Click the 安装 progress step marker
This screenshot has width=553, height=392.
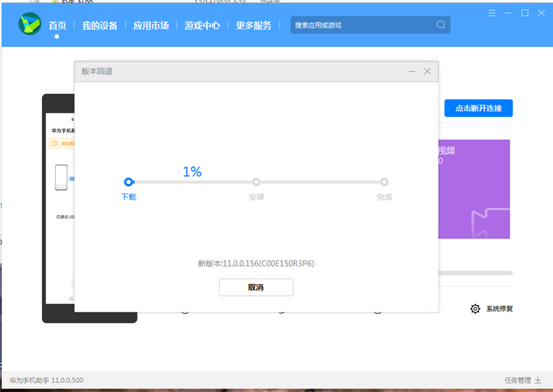[256, 182]
